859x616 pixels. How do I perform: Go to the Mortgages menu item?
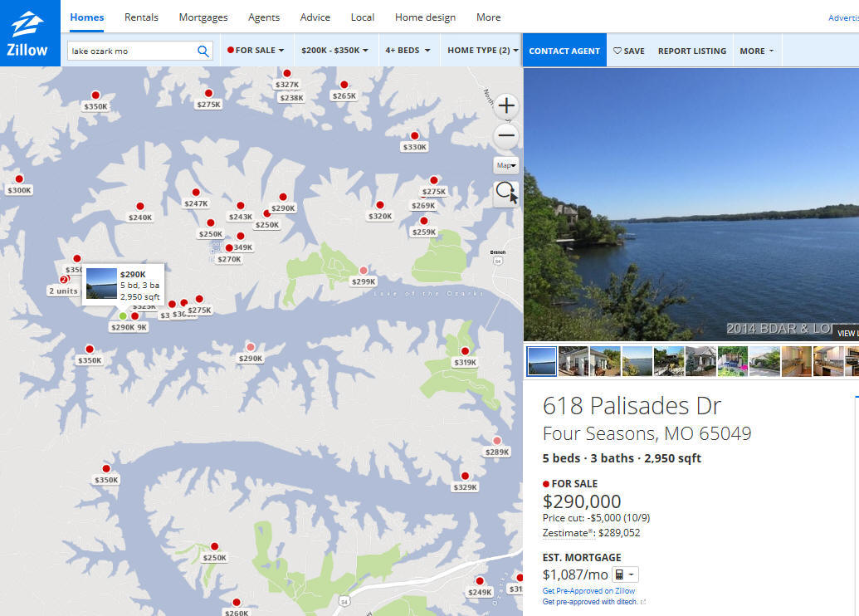coord(203,17)
